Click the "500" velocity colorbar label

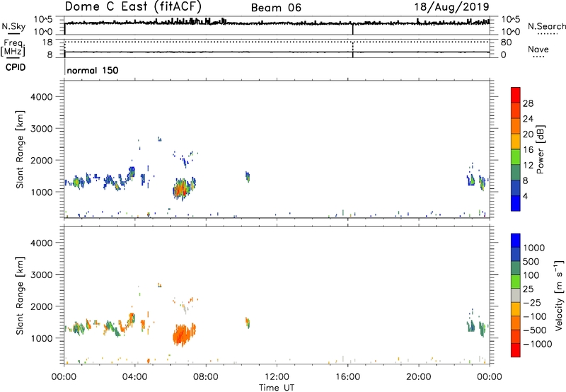tap(531, 261)
